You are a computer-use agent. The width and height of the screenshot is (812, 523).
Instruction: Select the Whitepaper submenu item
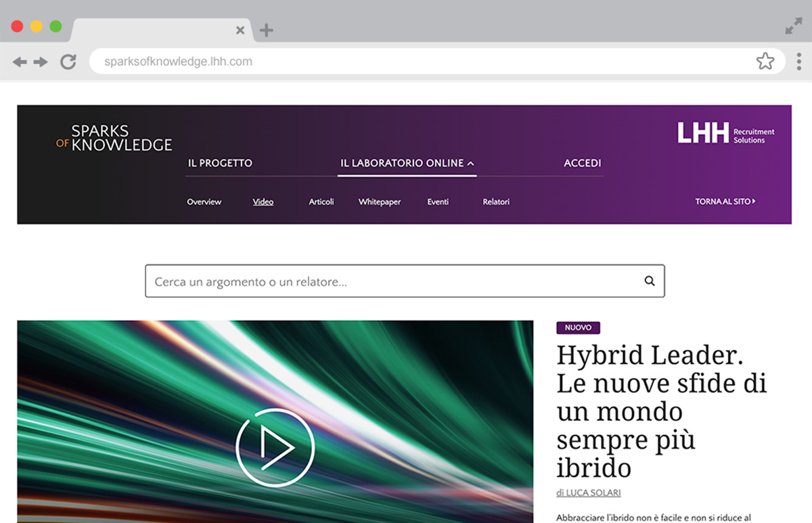380,202
